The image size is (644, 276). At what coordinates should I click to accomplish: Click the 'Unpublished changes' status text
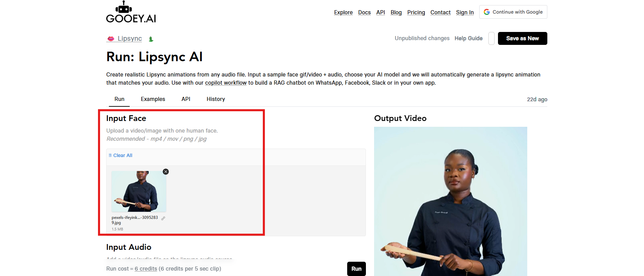pos(422,38)
